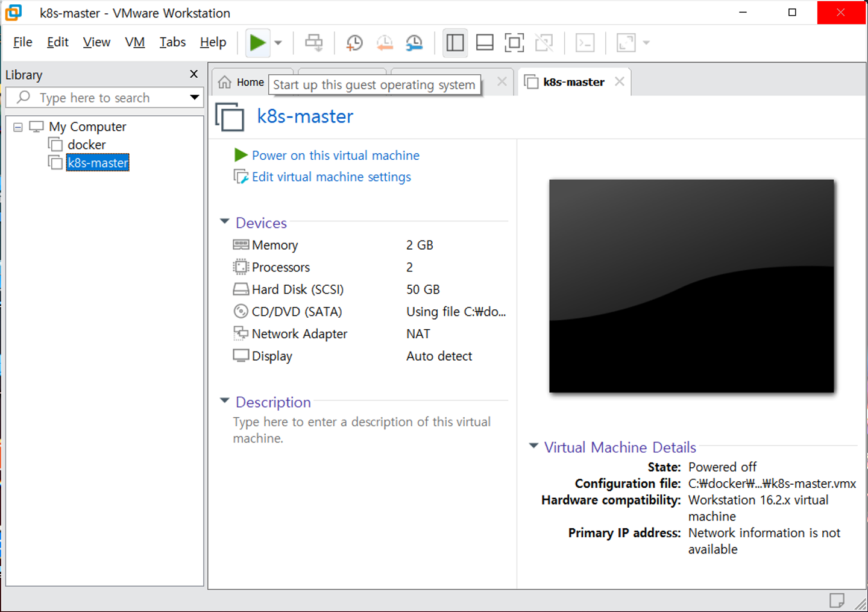This screenshot has width=868, height=612.
Task: Click Edit virtual machine settings link
Action: coord(331,177)
